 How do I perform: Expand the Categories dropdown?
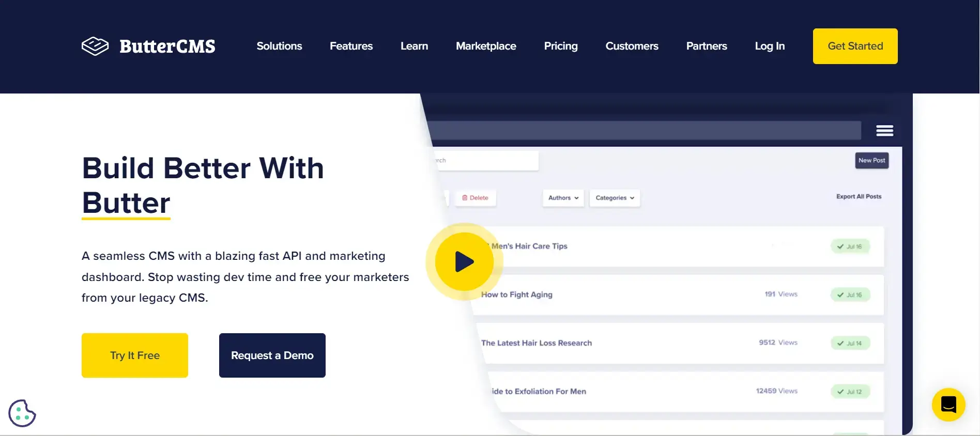tap(615, 198)
